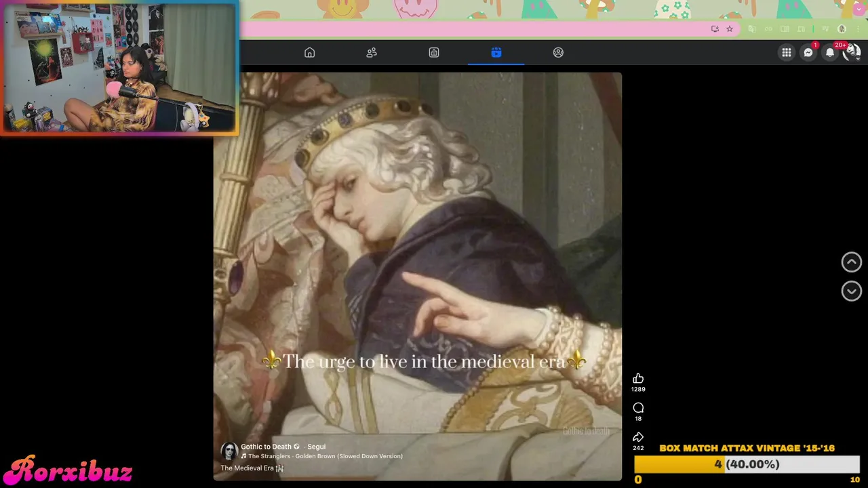
Task: Go to next reel with down chevron
Action: click(852, 291)
